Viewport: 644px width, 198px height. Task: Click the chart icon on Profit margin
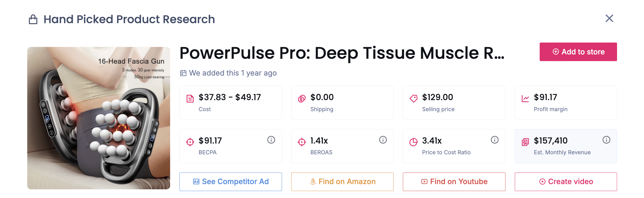coord(525,98)
